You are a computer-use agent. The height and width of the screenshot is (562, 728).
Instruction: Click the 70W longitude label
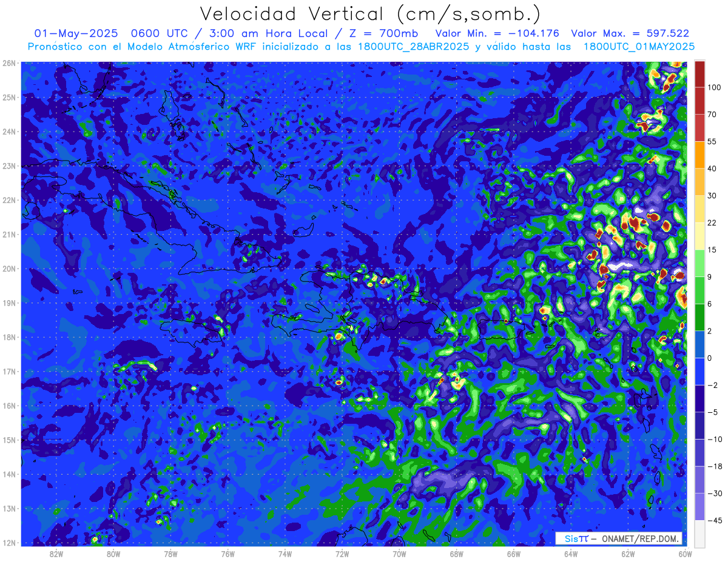click(399, 554)
